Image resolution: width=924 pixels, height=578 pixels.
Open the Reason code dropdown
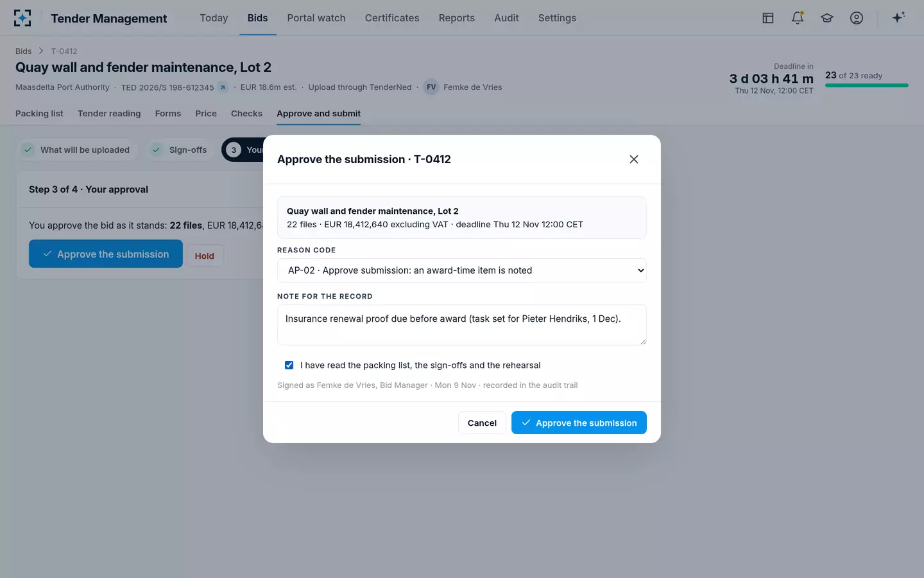tap(462, 270)
